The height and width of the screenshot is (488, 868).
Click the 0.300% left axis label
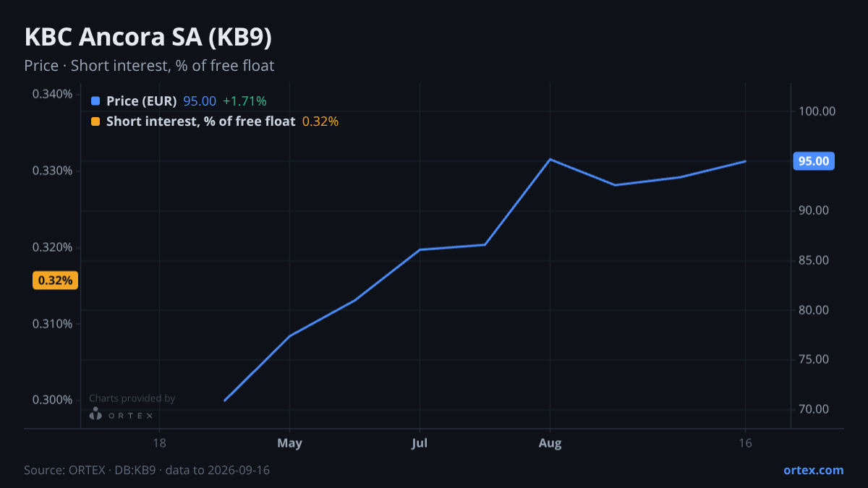(x=52, y=400)
